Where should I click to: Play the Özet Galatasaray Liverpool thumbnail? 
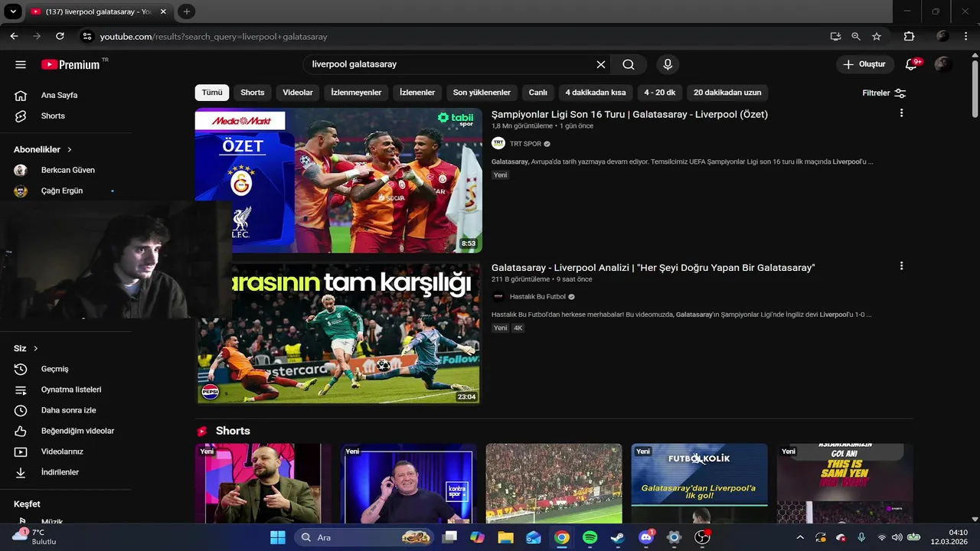click(338, 181)
